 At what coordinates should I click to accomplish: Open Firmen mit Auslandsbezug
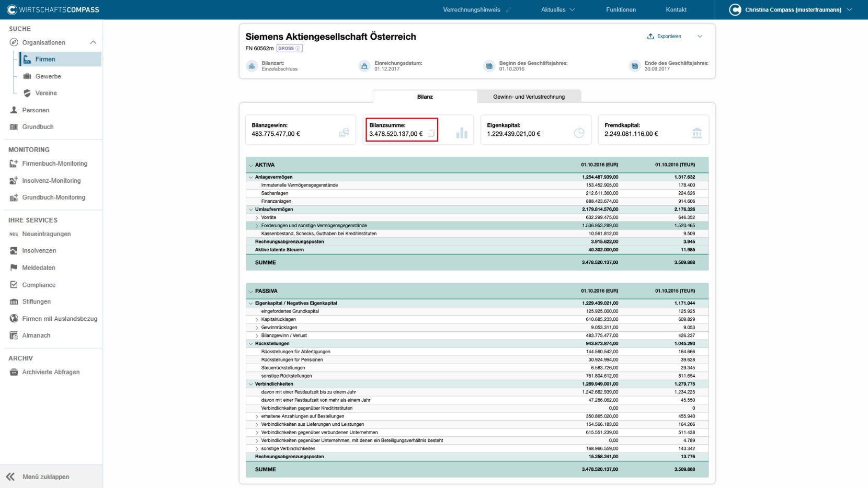pyautogui.click(x=60, y=319)
